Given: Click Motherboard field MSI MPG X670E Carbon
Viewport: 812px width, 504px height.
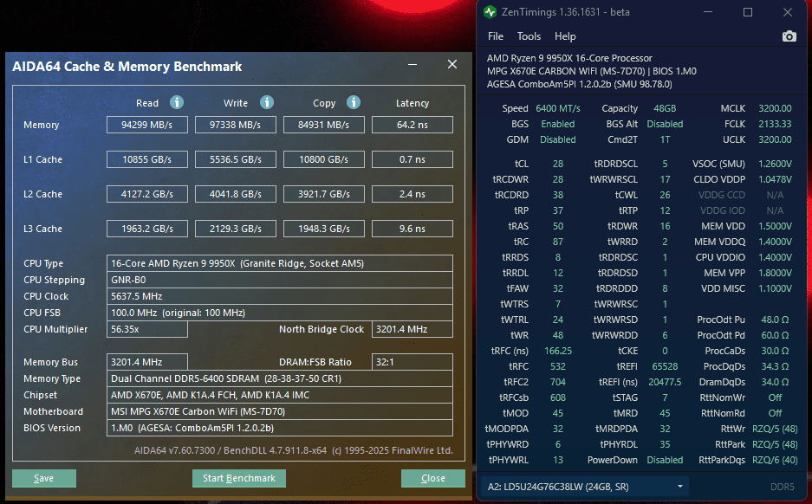Looking at the screenshot, I should [280, 412].
